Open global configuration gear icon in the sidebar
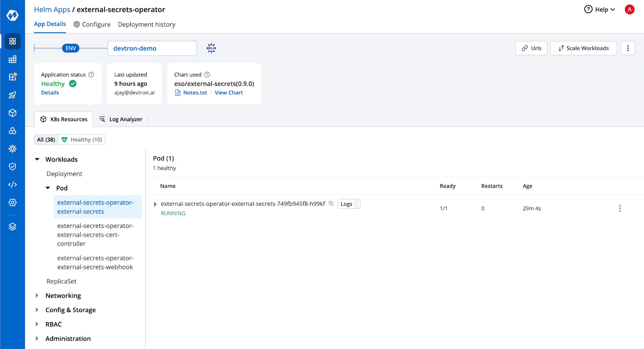This screenshot has height=349, width=644. point(12,203)
